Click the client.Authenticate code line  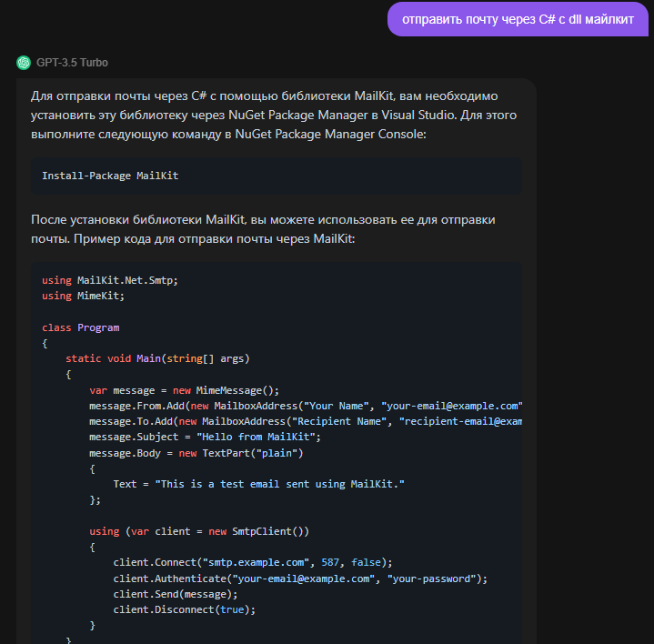(x=300, y=579)
